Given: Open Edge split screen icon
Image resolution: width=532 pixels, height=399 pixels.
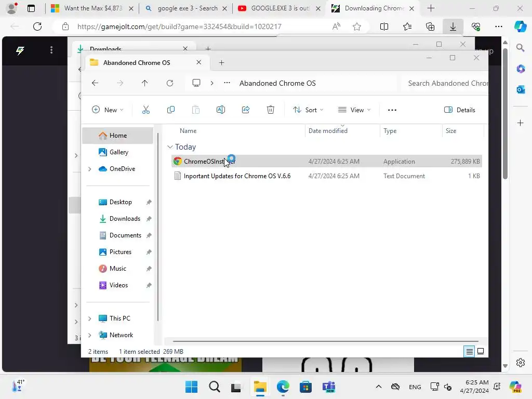Looking at the screenshot, I should [x=384, y=26].
